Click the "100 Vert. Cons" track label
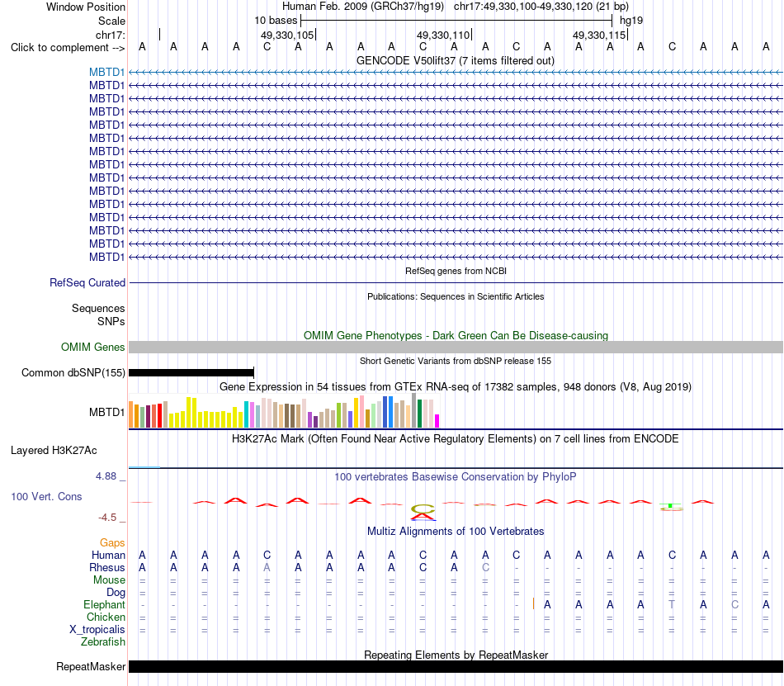 [46, 496]
